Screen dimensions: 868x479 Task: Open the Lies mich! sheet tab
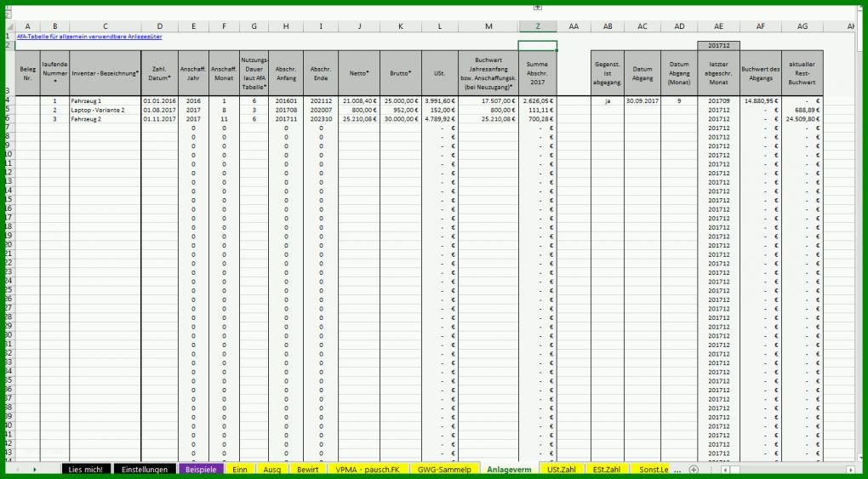tap(86, 470)
